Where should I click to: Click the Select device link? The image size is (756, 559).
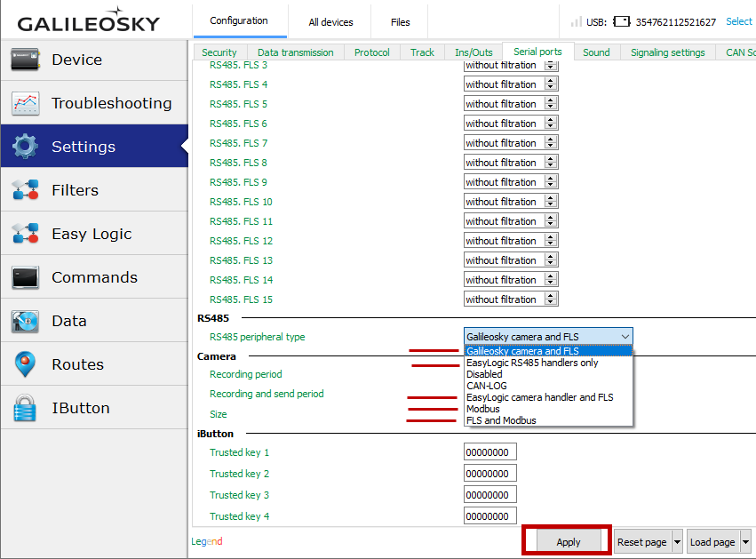[x=738, y=21]
